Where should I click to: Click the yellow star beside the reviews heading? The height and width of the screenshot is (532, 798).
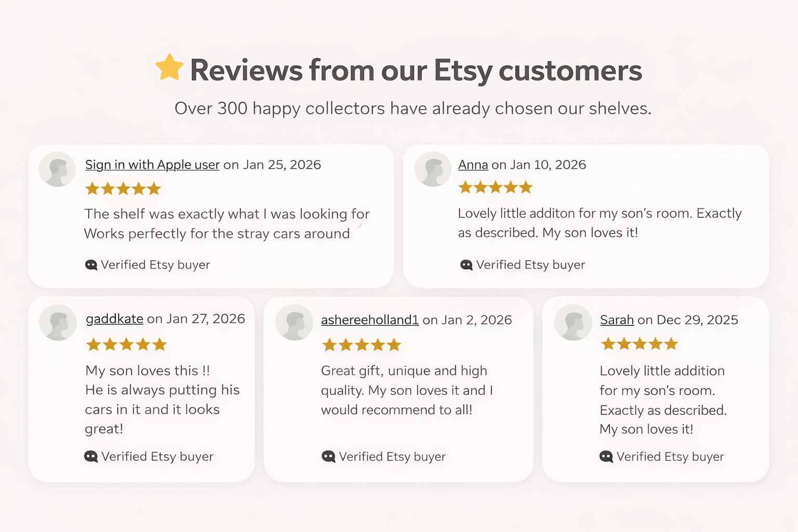coord(169,68)
